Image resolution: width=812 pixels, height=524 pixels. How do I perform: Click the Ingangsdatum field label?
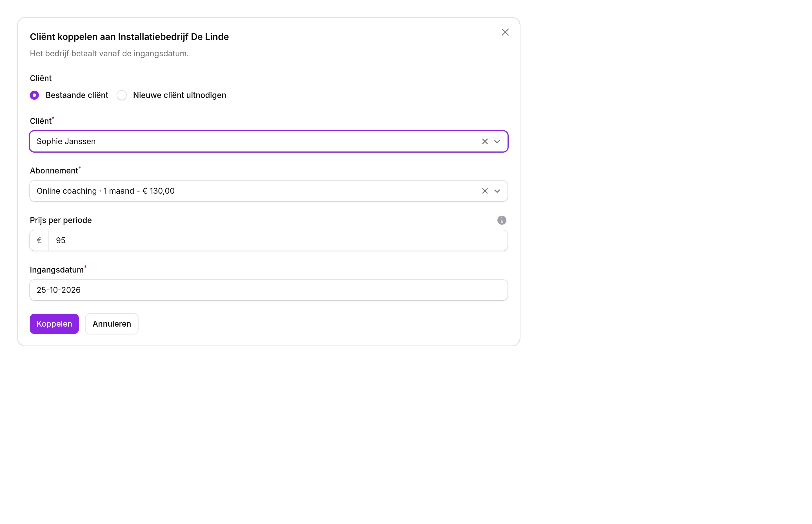coord(57,270)
